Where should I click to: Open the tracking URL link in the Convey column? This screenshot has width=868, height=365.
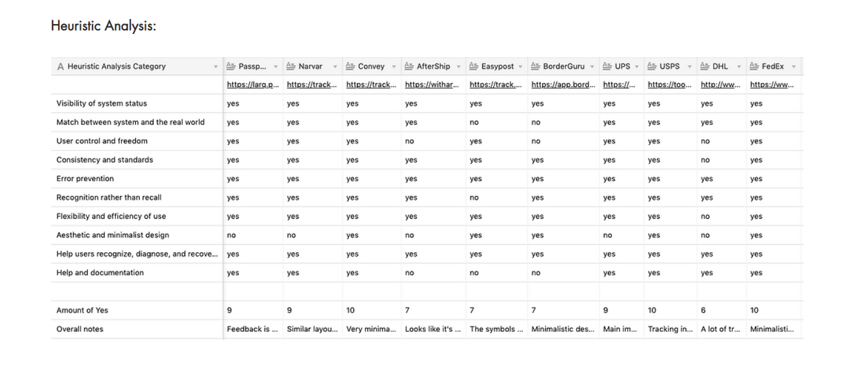(x=372, y=85)
